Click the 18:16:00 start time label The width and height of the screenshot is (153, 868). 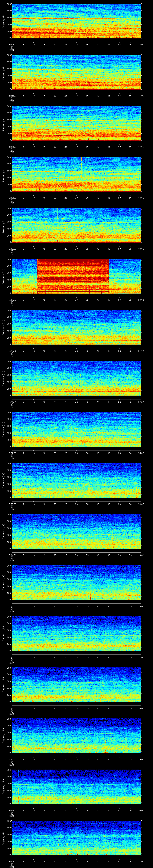point(12,147)
